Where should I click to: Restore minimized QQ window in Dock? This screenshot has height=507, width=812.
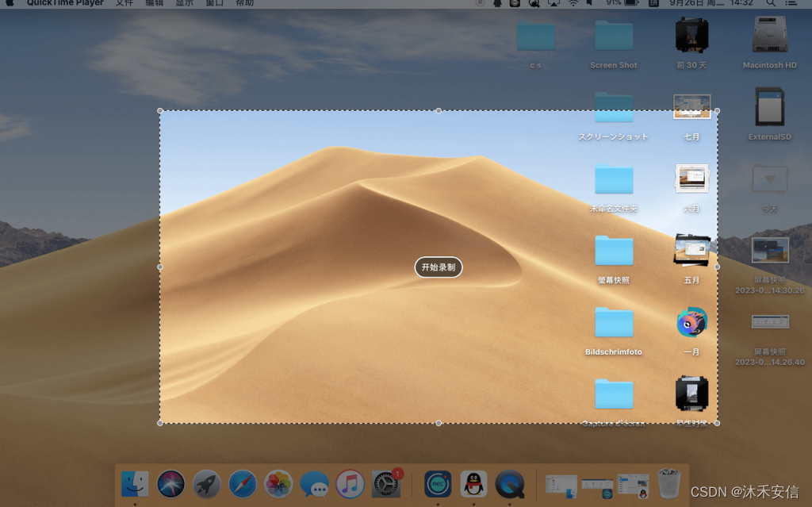pyautogui.click(x=634, y=486)
